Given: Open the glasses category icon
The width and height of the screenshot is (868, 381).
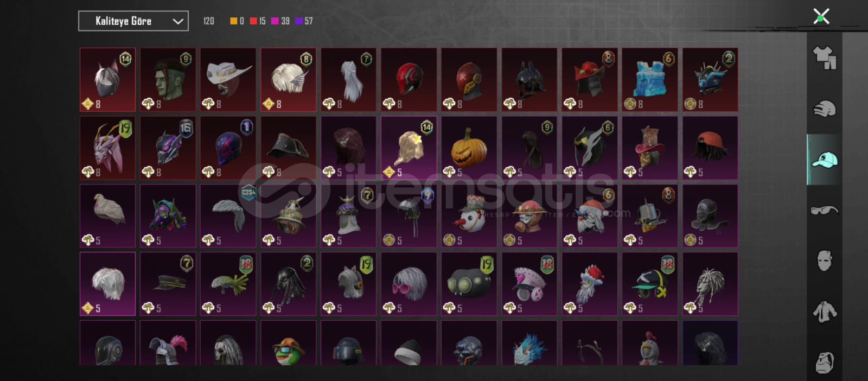Looking at the screenshot, I should [x=824, y=210].
